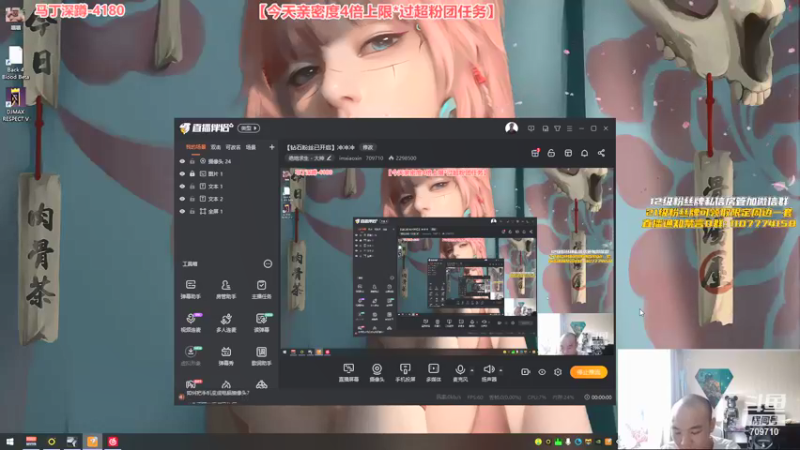Open settings gear in the bottom bar
The image size is (800, 450).
(558, 372)
